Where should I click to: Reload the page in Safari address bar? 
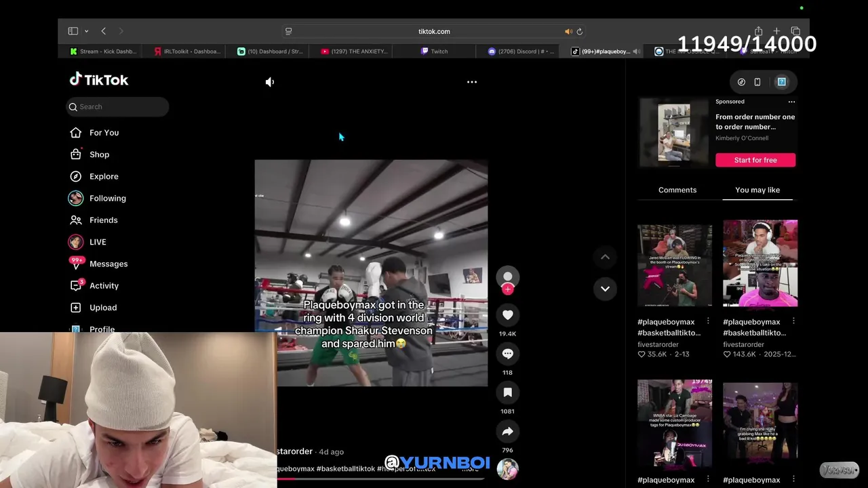coord(579,31)
